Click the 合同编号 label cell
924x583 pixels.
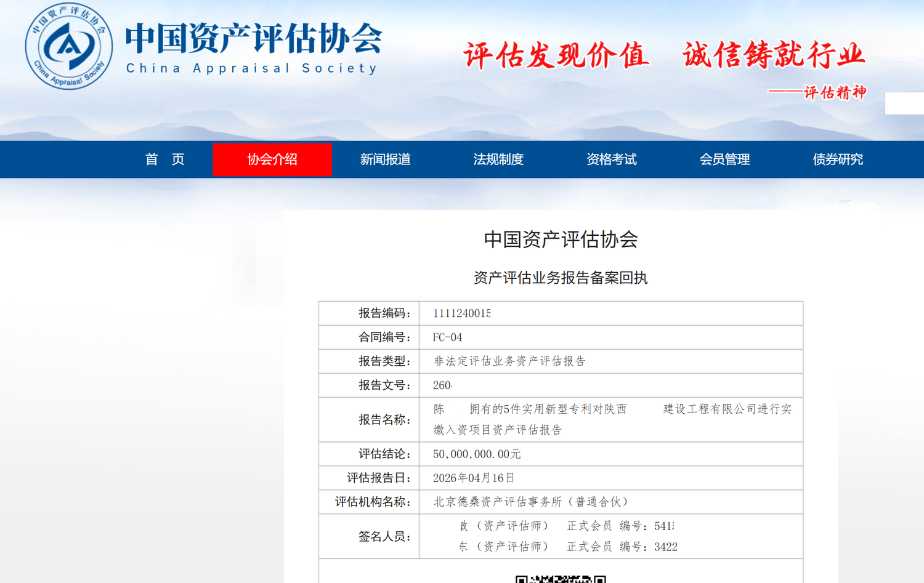pos(369,337)
